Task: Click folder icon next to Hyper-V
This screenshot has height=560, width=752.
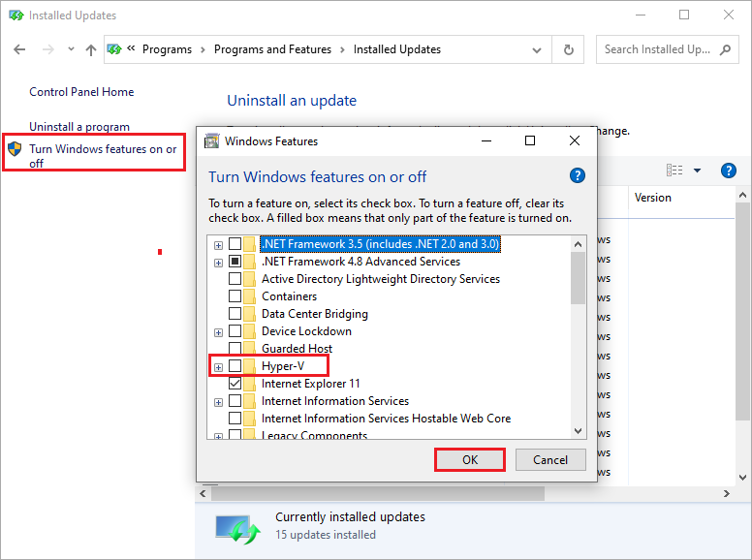Action: coord(249,366)
